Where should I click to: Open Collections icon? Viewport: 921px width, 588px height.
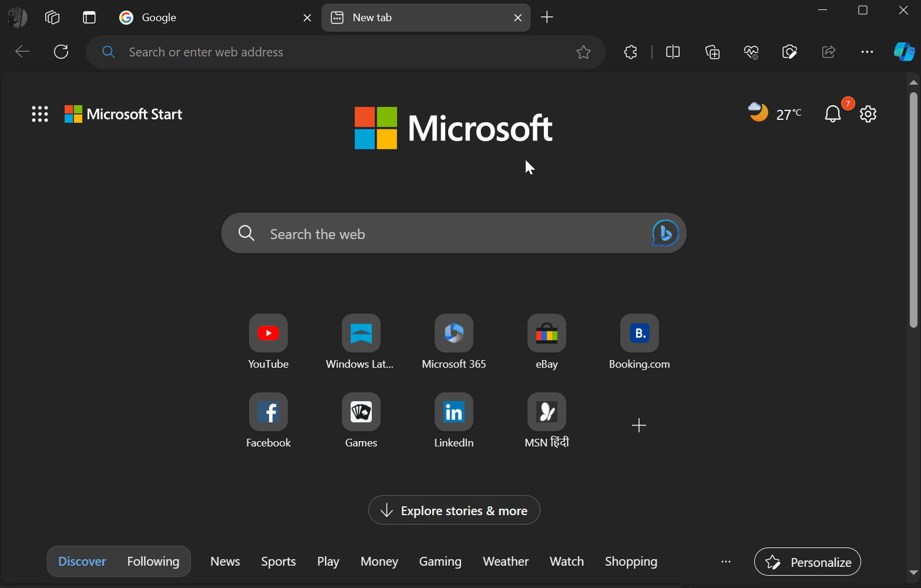click(712, 52)
